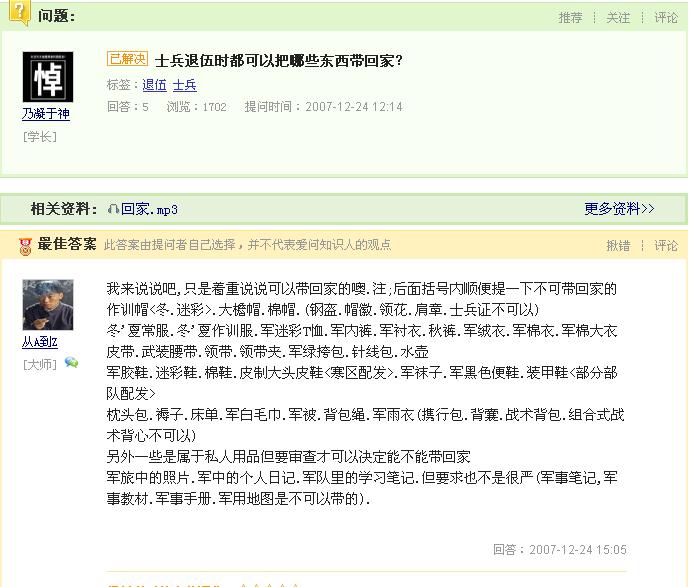Open the 回家.mp3 resource link
The image size is (689, 587).
149,209
